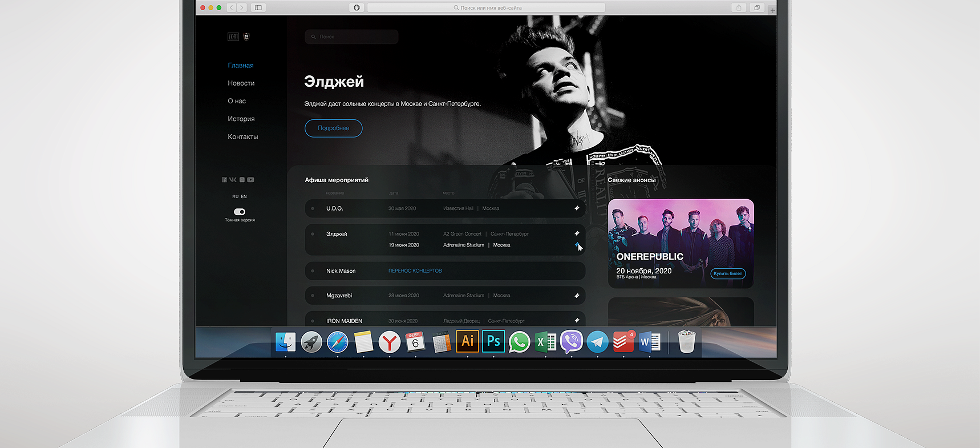Click the 19 июня 2020 date of Элджей

[x=404, y=245]
